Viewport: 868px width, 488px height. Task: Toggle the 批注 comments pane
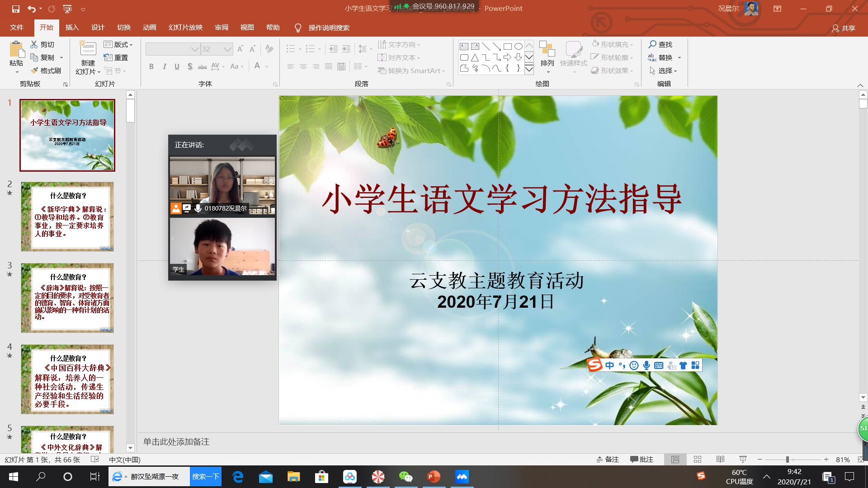tap(642, 459)
